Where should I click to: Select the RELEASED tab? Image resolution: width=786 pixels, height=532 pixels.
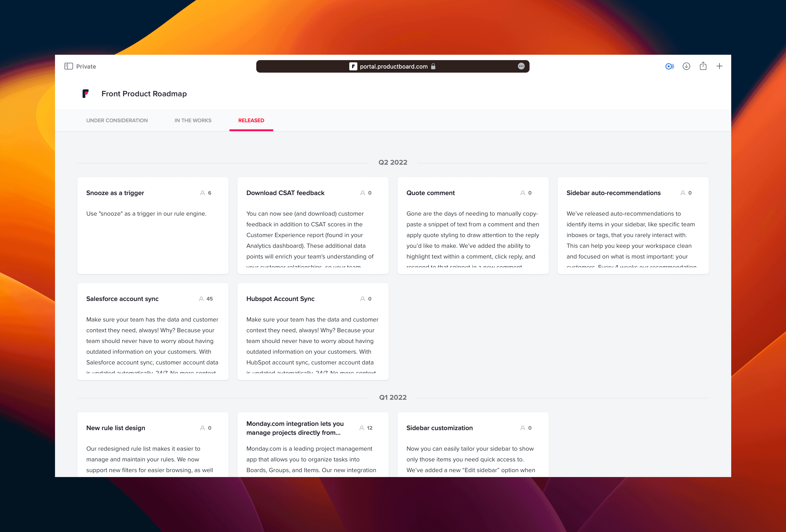(251, 120)
